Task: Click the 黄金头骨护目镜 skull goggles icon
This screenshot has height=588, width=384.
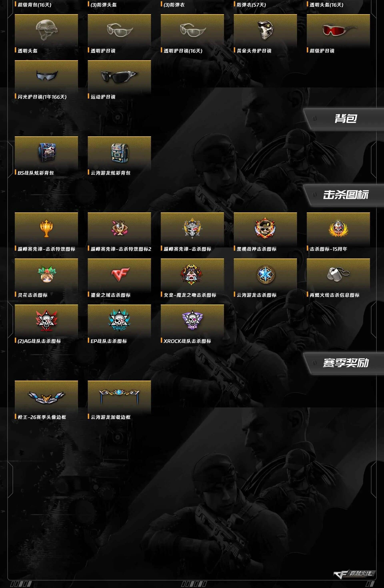Action: 265,30
